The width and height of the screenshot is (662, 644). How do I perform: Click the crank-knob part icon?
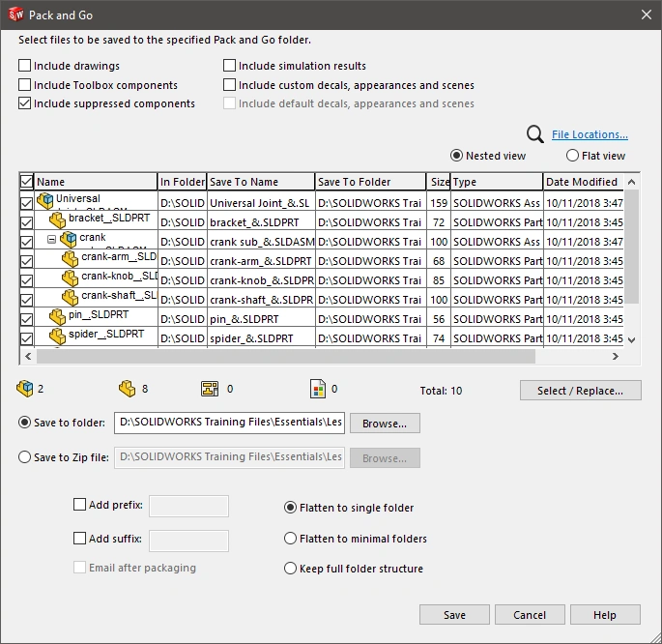point(71,278)
